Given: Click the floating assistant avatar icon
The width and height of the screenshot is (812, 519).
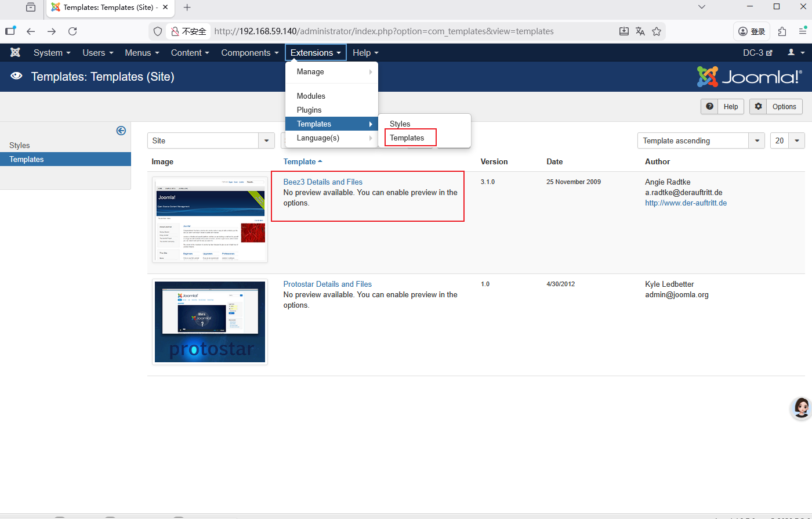Looking at the screenshot, I should [802, 409].
